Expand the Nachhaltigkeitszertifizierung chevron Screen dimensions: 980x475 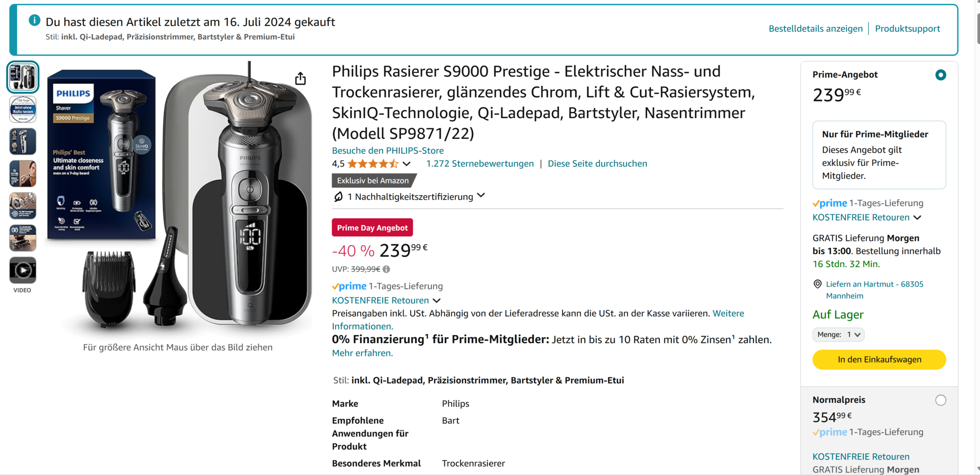481,196
